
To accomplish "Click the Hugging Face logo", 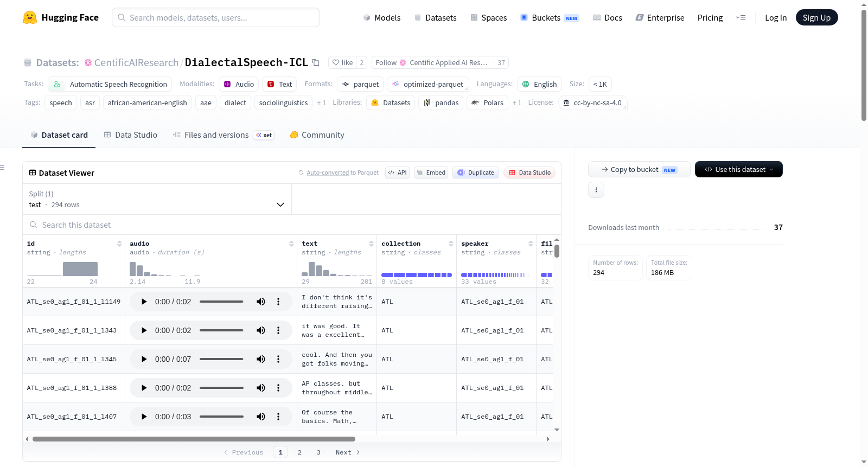I will point(61,17).
